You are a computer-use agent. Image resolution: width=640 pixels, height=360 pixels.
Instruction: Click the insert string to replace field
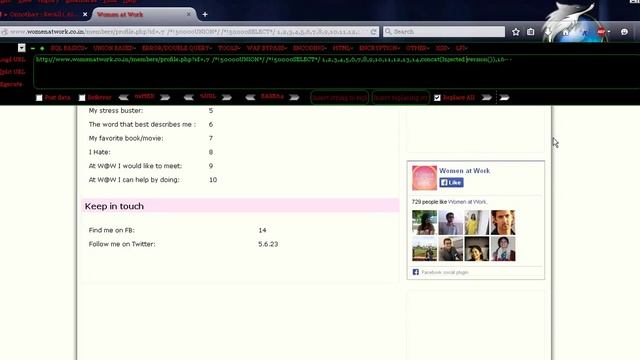pyautogui.click(x=340, y=98)
